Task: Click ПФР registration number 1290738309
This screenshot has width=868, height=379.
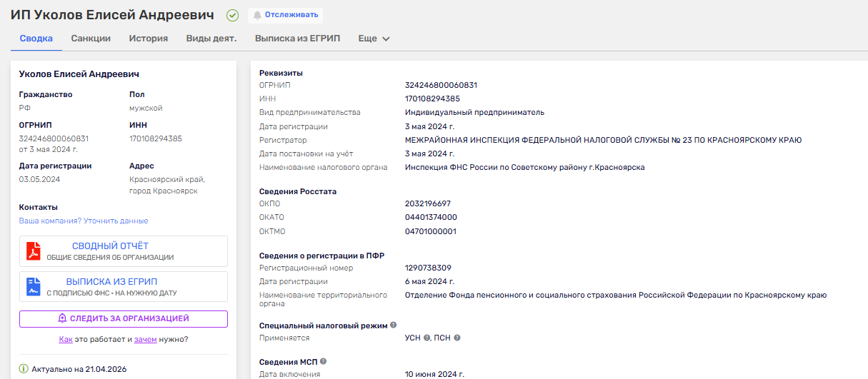Action: coord(428,268)
